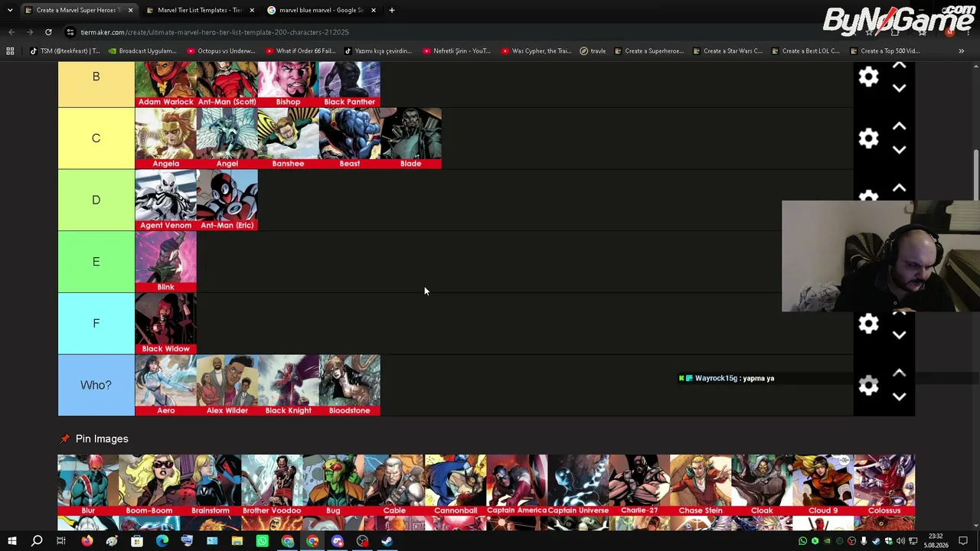The image size is (980, 551).
Task: Expand the hidden bookmarks overflow chevron
Action: [961, 51]
